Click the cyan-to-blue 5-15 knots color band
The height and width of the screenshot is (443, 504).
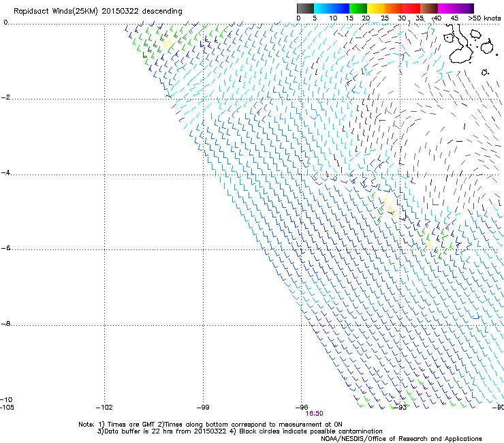pos(332,8)
